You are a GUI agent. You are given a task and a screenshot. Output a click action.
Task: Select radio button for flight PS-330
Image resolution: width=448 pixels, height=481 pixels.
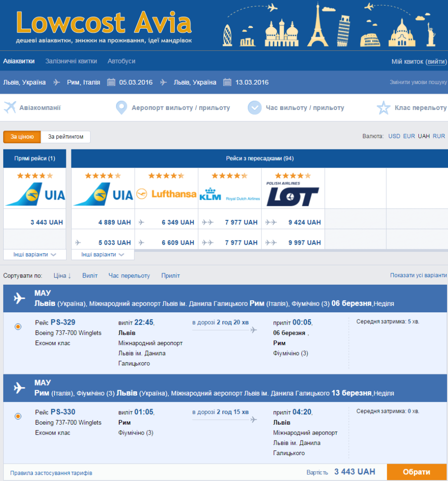point(18,416)
